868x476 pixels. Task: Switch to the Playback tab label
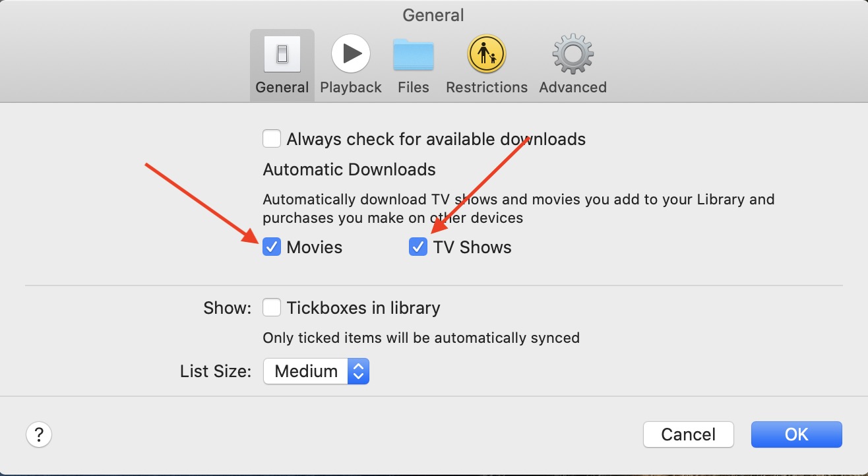[351, 87]
